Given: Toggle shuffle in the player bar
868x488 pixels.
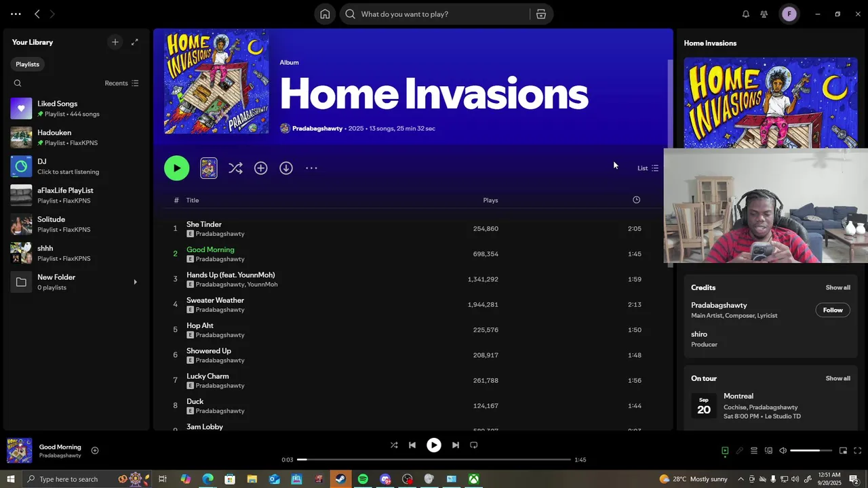Looking at the screenshot, I should point(394,445).
